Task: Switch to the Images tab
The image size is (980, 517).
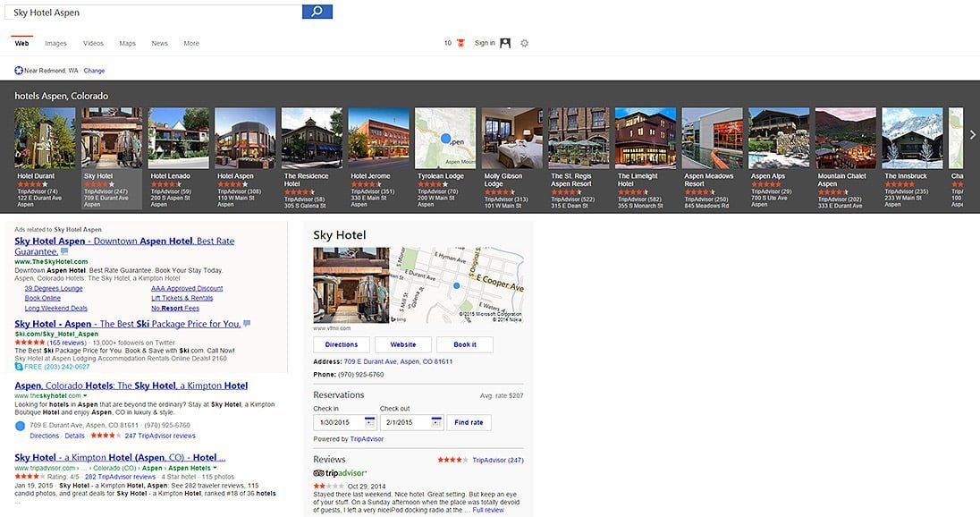Action: click(x=55, y=43)
